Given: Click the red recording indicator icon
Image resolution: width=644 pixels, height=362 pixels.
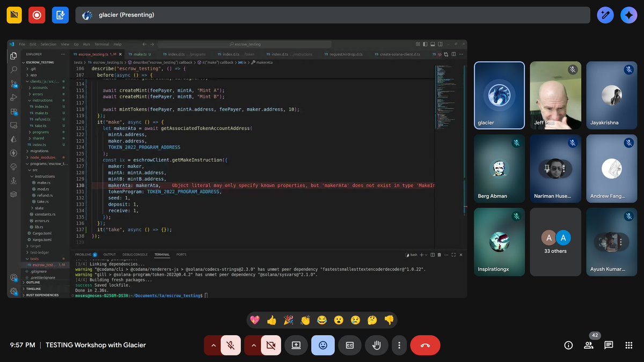Looking at the screenshot, I should (x=37, y=15).
